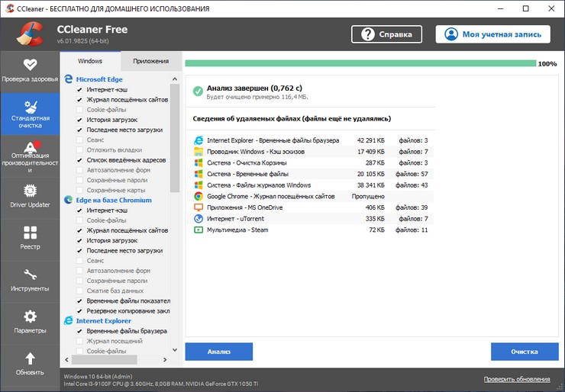Viewport: 565px width, 392px height.
Task: Collapse the Microsoft Edge group header
Action: coord(99,79)
